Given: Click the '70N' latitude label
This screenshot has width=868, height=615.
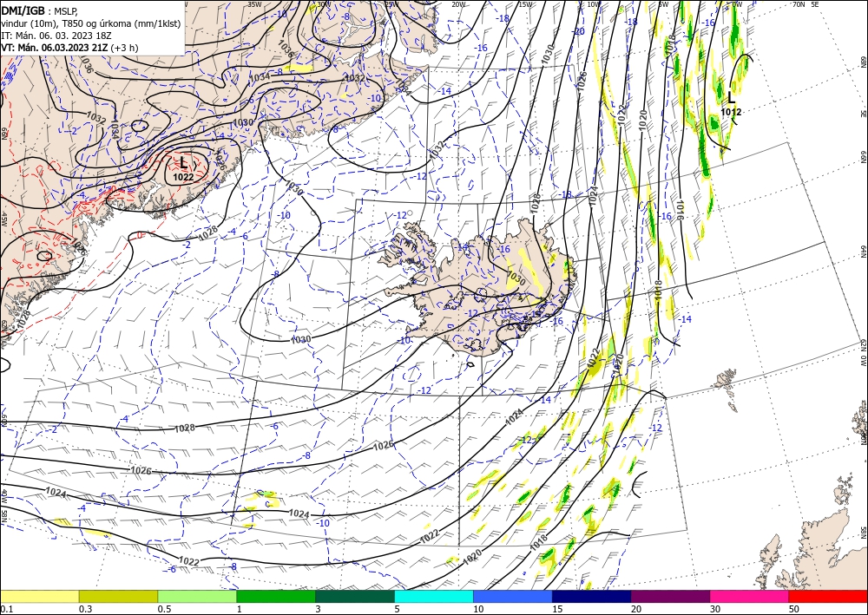Looking at the screenshot, I should pos(799,4).
